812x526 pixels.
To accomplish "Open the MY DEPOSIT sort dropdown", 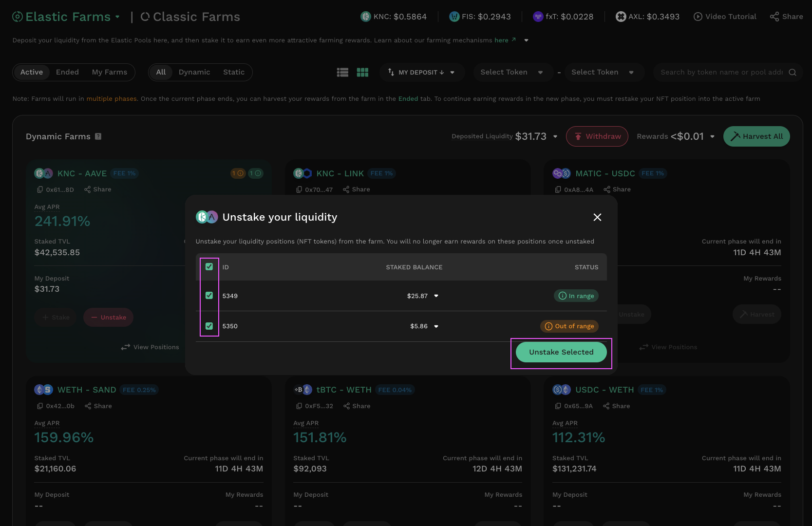I will tap(422, 73).
